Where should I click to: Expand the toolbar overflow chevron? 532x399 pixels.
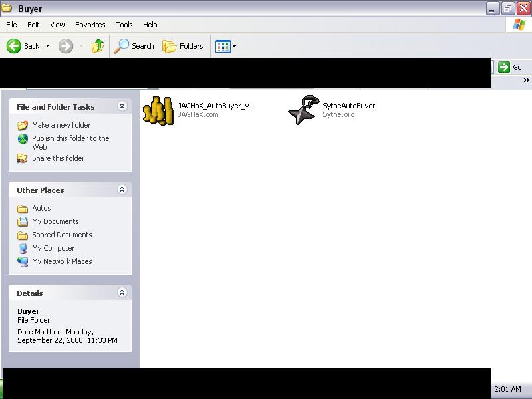(526, 80)
